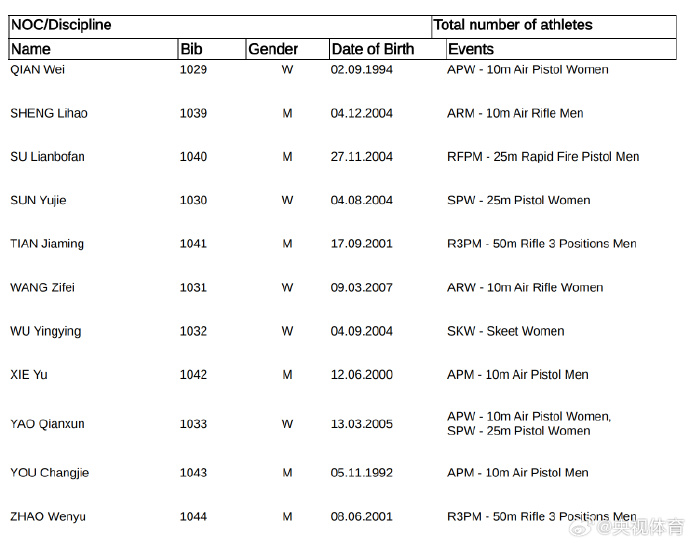Screen dimensions: 690x543
Task: Click bib number 1042 for XIE Yu
Action: tap(193, 375)
